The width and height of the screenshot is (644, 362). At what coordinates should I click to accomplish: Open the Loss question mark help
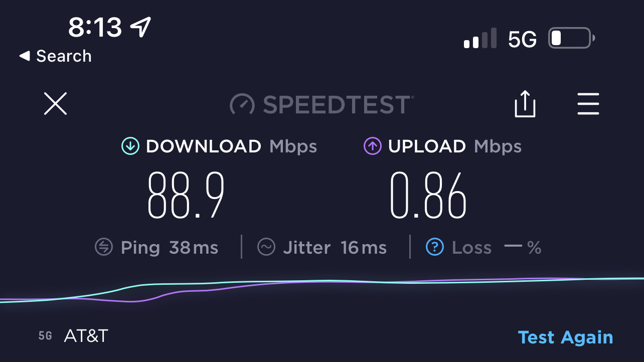tap(435, 247)
